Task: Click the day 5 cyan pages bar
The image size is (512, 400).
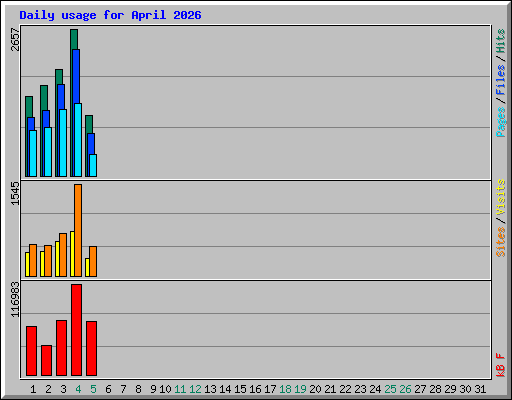Action: tap(93, 165)
